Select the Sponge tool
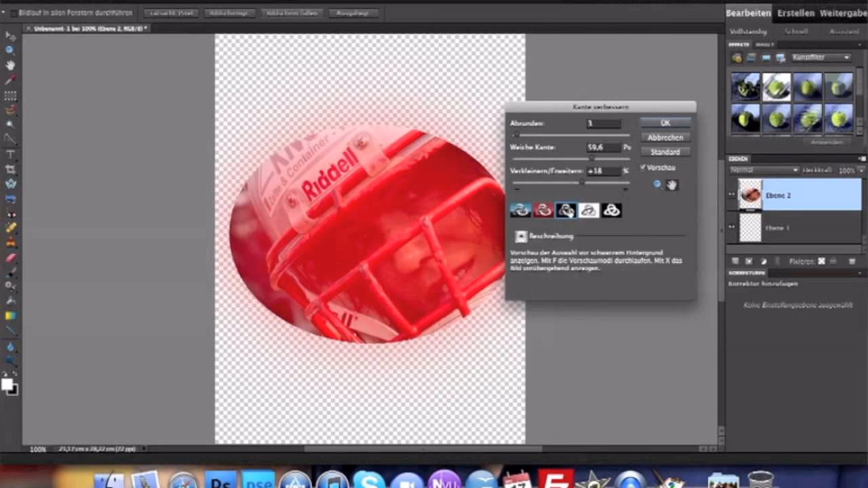The width and height of the screenshot is (868, 488). tap(10, 361)
